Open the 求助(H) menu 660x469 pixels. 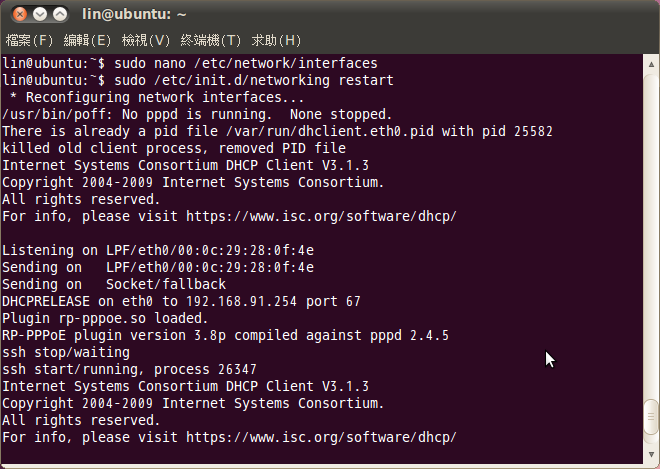click(276, 41)
